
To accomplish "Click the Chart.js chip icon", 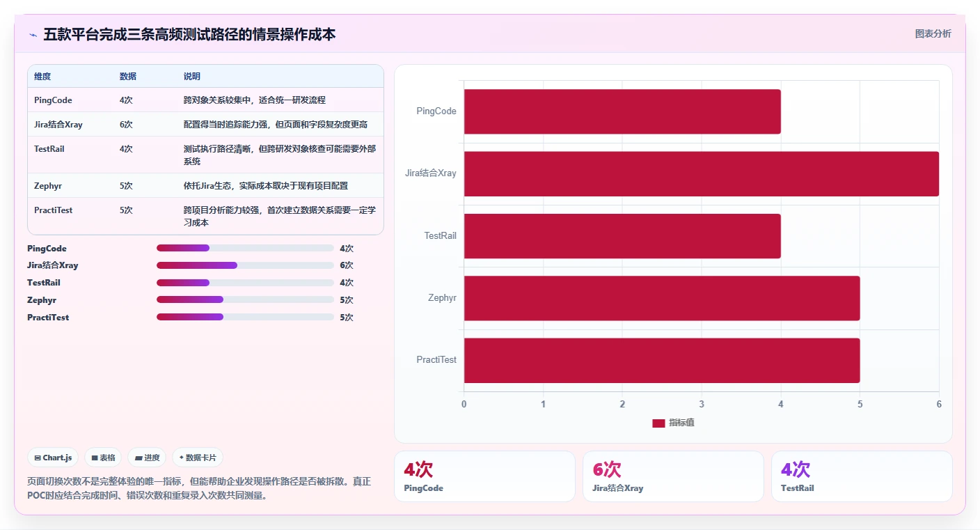I will pyautogui.click(x=38, y=458).
